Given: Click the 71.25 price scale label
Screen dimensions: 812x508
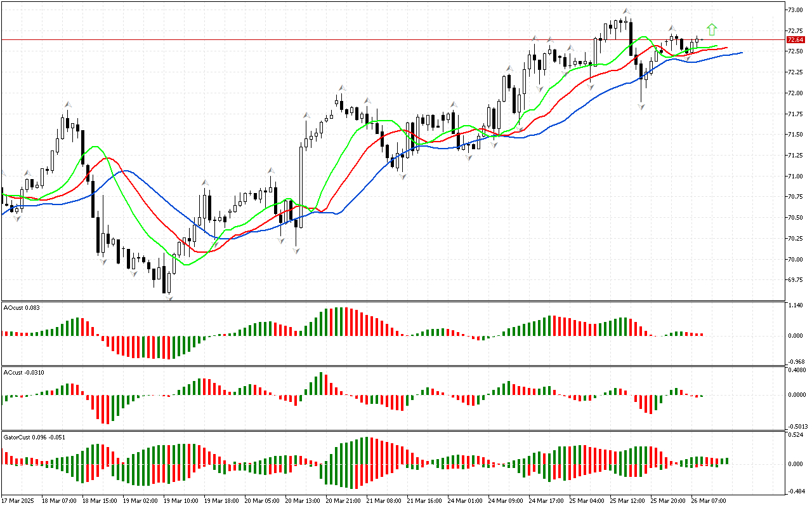Looking at the screenshot, I should click(795, 156).
